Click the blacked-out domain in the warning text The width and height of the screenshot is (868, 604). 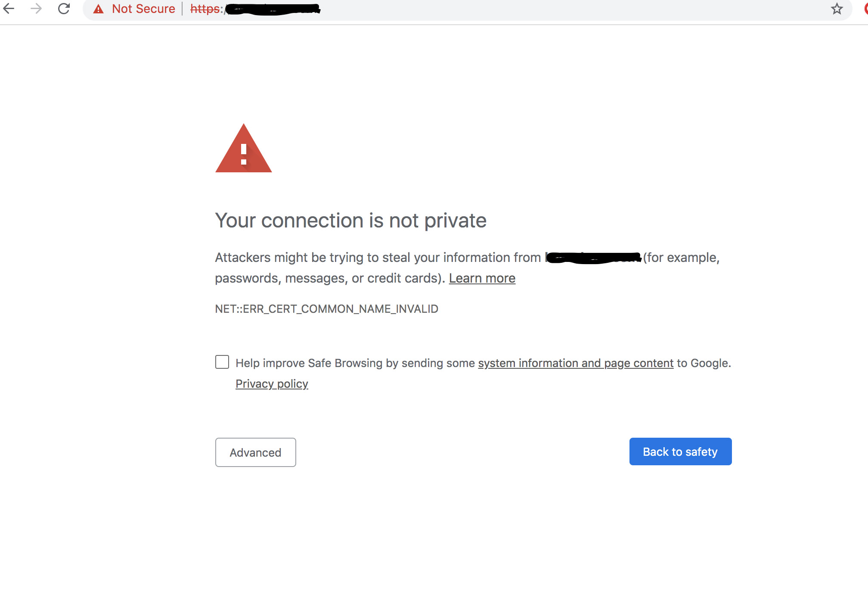coord(593,258)
